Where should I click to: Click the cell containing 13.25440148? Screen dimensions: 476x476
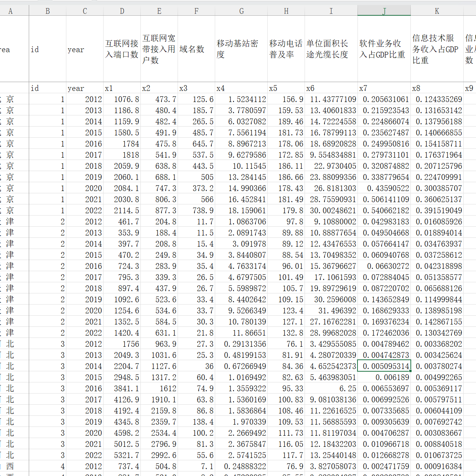point(331,455)
